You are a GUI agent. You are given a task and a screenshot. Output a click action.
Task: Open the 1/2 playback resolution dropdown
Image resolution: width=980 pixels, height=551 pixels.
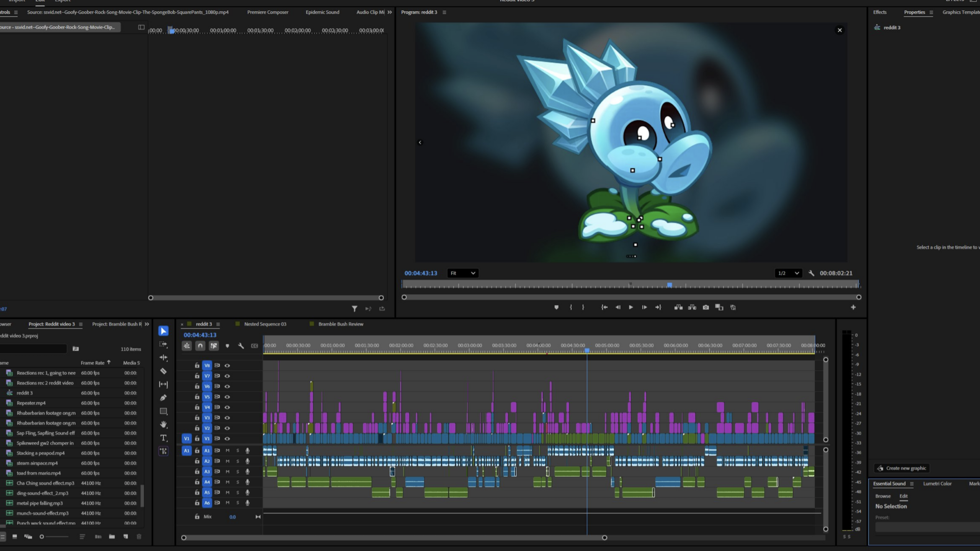(x=788, y=273)
